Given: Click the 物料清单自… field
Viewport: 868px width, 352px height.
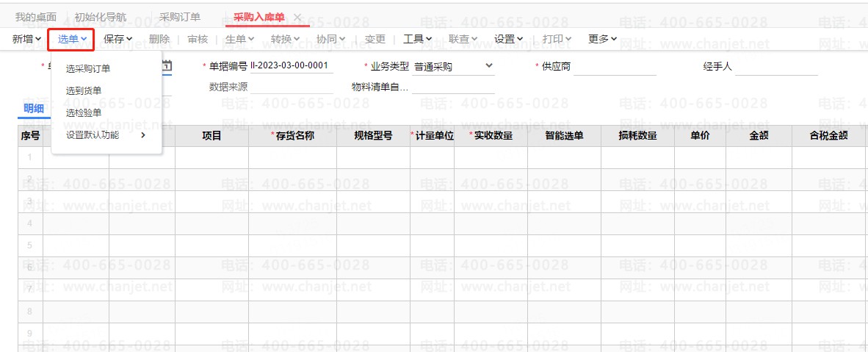Looking at the screenshot, I should pyautogui.click(x=453, y=87).
